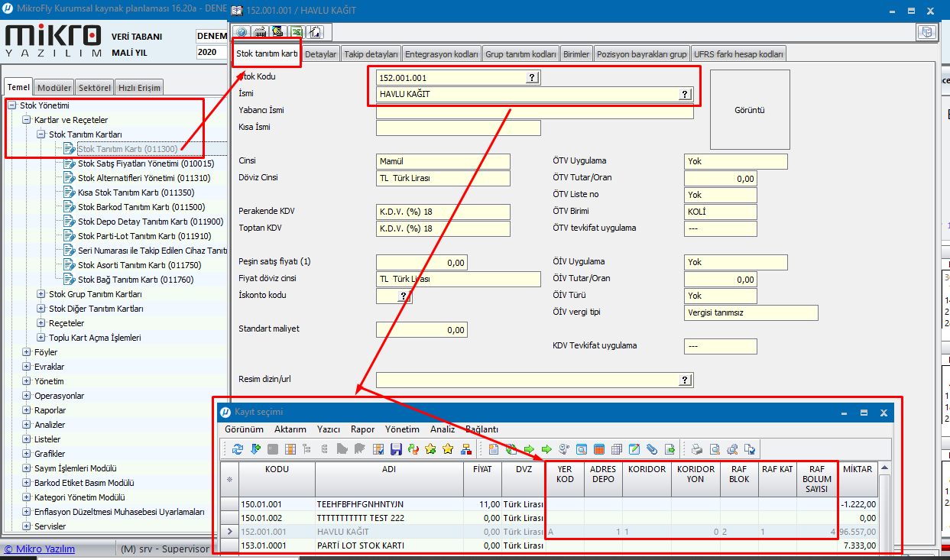
Task: Click the star with plus favorites icon
Action: [x=430, y=449]
